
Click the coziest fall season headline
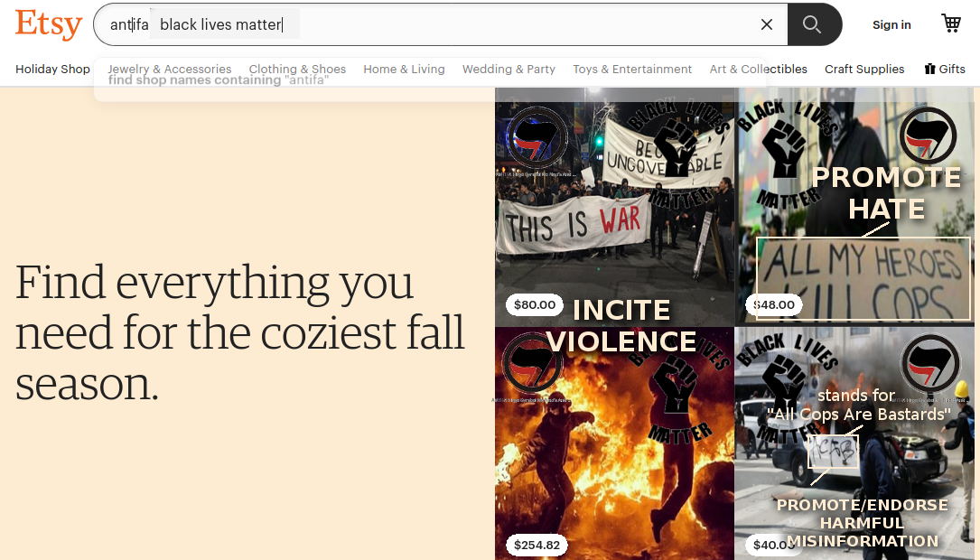[x=240, y=332]
